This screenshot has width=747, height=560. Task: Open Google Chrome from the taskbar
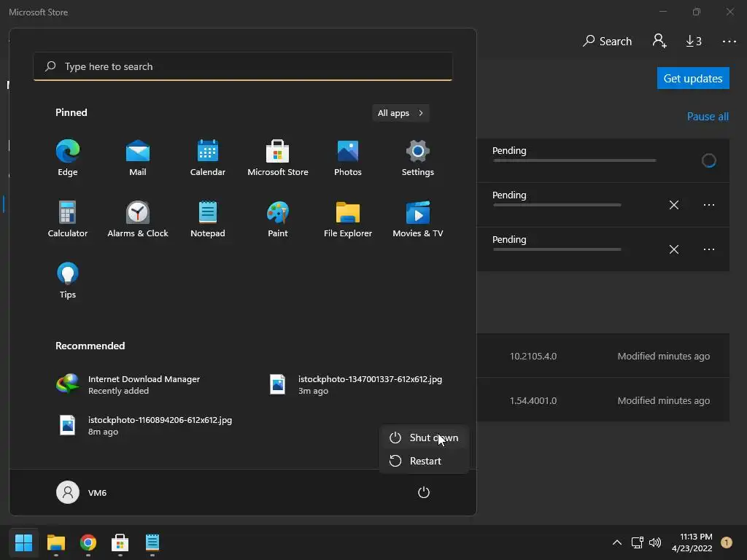tap(88, 542)
